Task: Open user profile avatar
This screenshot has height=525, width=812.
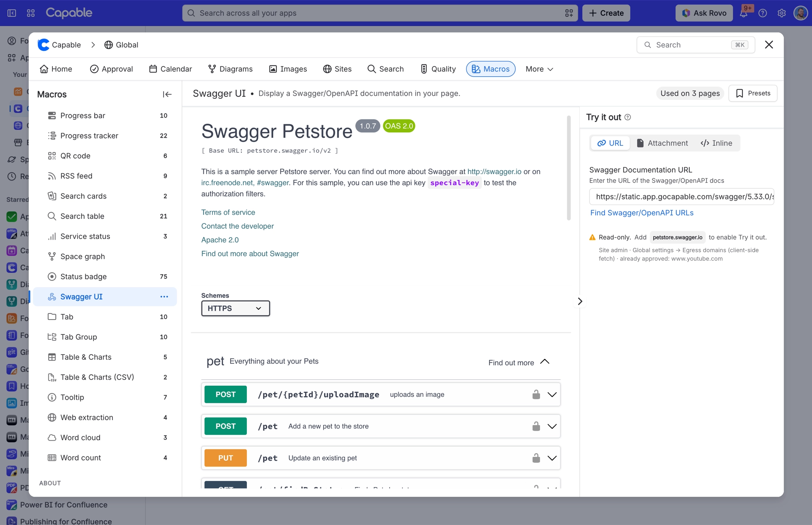Action: coord(801,13)
